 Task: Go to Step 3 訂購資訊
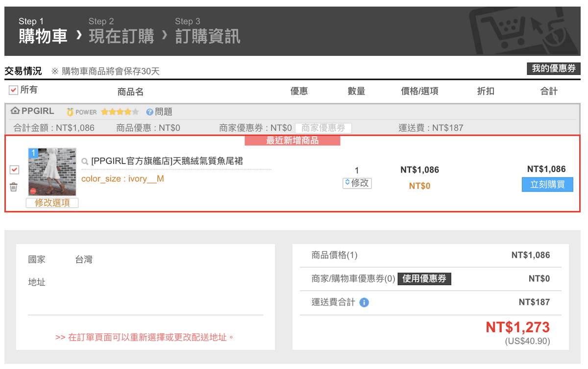click(207, 30)
